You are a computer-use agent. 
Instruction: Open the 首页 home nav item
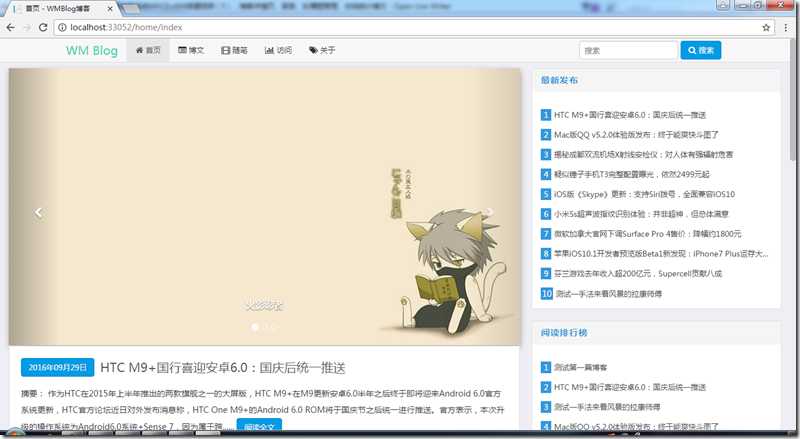click(148, 50)
